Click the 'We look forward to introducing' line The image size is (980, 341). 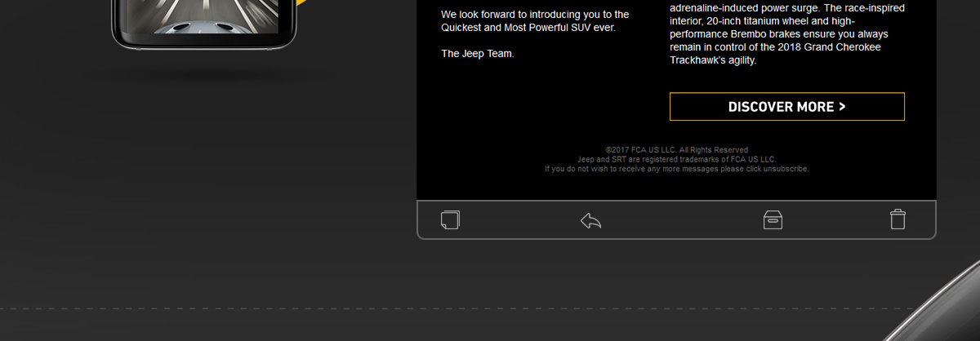point(535,15)
